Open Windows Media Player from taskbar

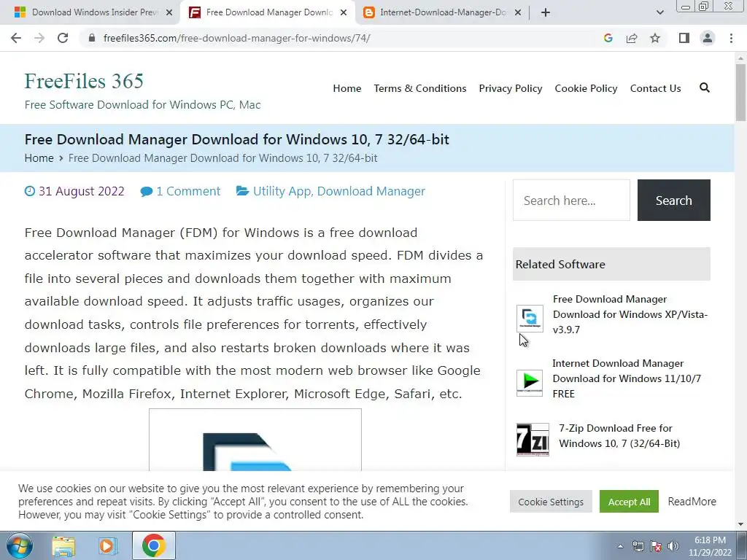point(108,545)
